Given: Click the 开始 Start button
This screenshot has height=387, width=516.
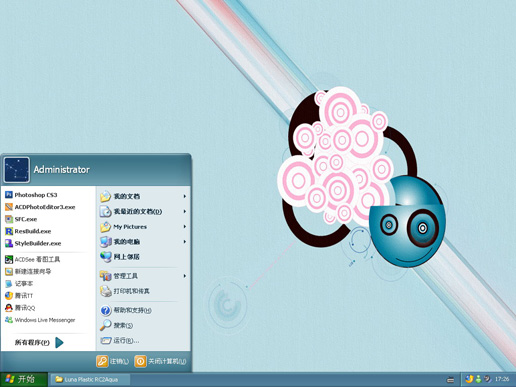Looking at the screenshot, I should point(23,379).
